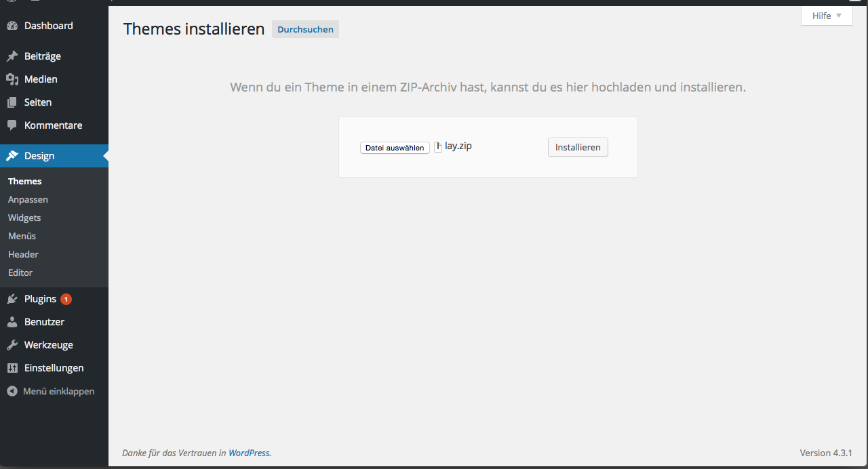Open the Editor under Design
Screen dimensions: 868x469
[x=20, y=272]
